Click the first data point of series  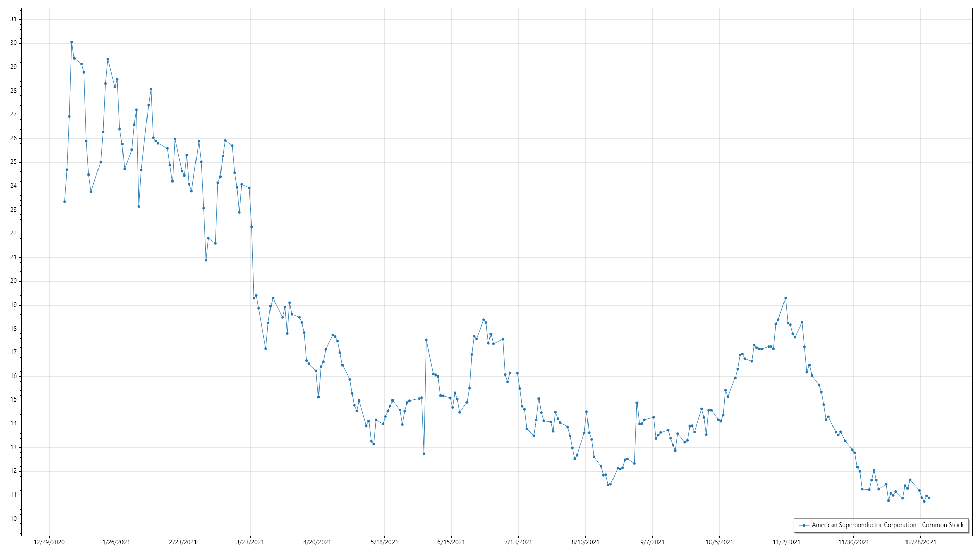point(65,202)
